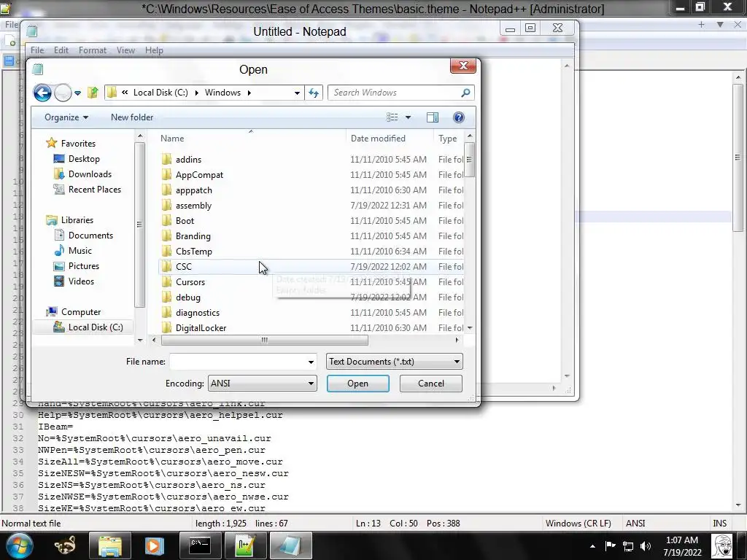
Task: Expand the address bar previous locations dropdown
Action: click(297, 93)
